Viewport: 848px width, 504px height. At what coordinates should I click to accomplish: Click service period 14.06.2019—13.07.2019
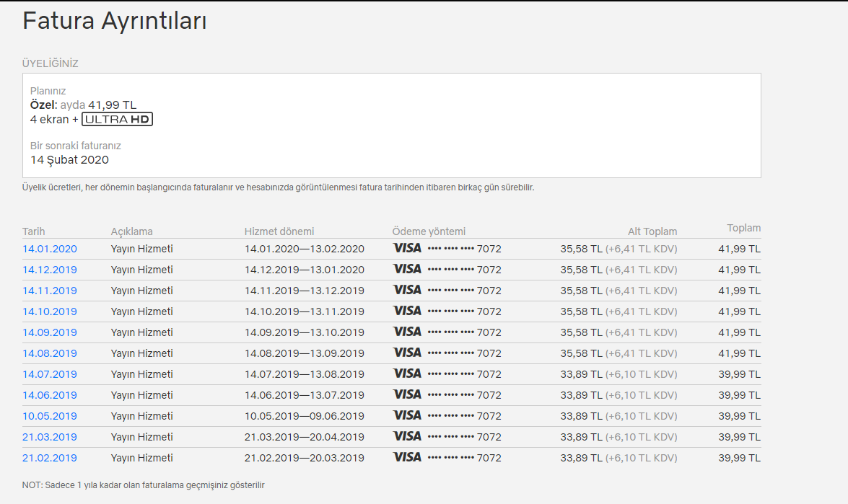[x=304, y=395]
